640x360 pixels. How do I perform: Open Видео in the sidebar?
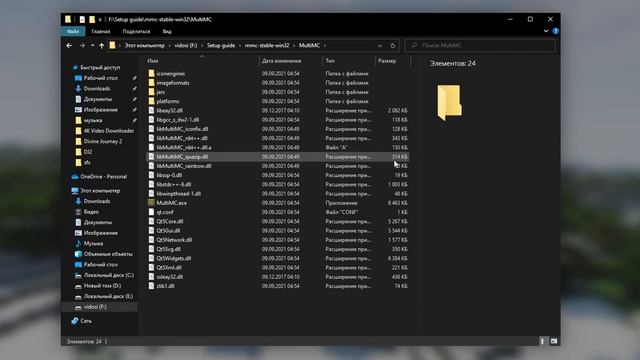pyautogui.click(x=91, y=212)
